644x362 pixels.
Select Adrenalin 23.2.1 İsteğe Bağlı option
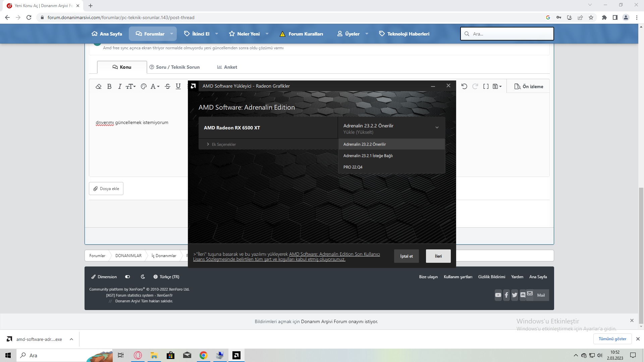point(368,156)
